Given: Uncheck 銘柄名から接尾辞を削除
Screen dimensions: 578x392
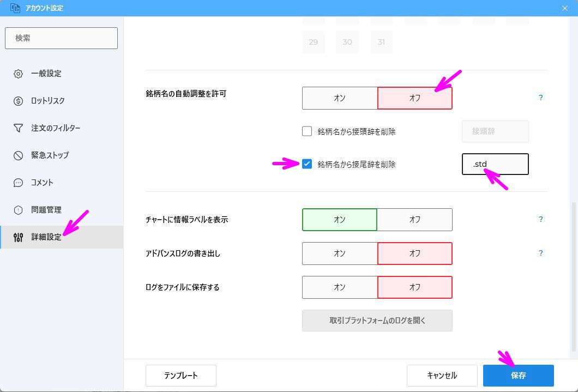Looking at the screenshot, I should pos(308,164).
